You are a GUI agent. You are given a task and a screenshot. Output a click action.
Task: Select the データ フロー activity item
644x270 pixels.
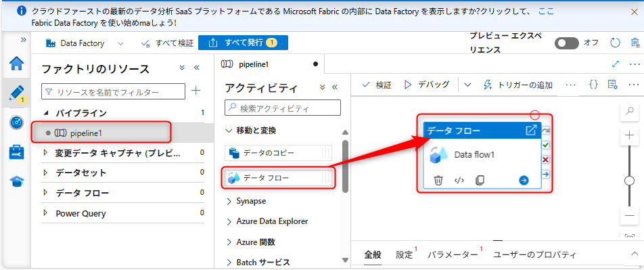[278, 178]
